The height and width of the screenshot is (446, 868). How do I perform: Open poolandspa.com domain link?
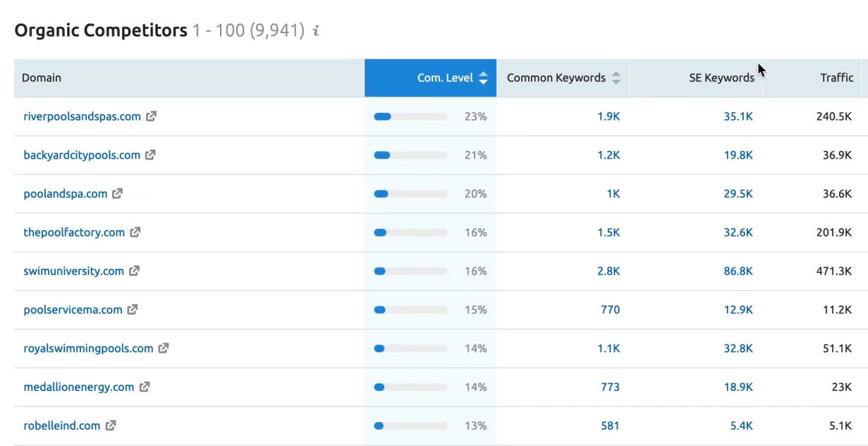pyautogui.click(x=66, y=193)
